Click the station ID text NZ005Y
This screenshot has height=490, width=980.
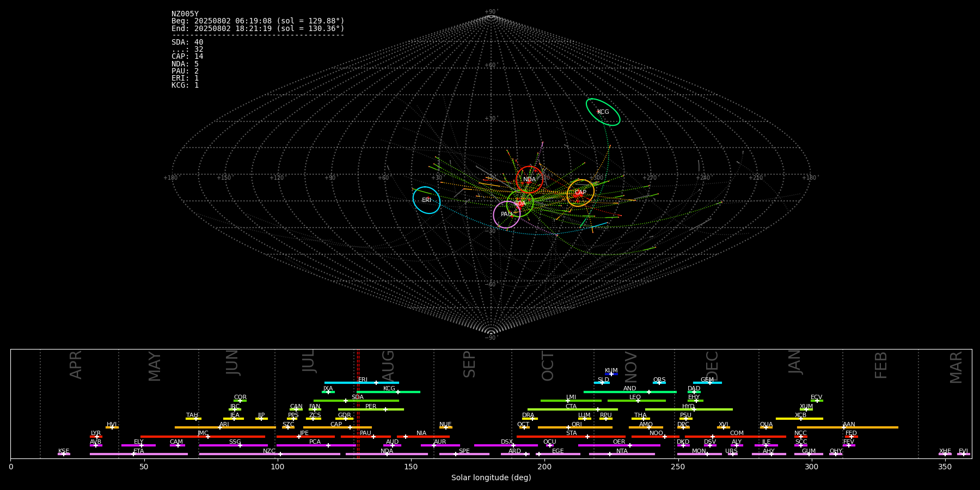pyautogui.click(x=185, y=14)
